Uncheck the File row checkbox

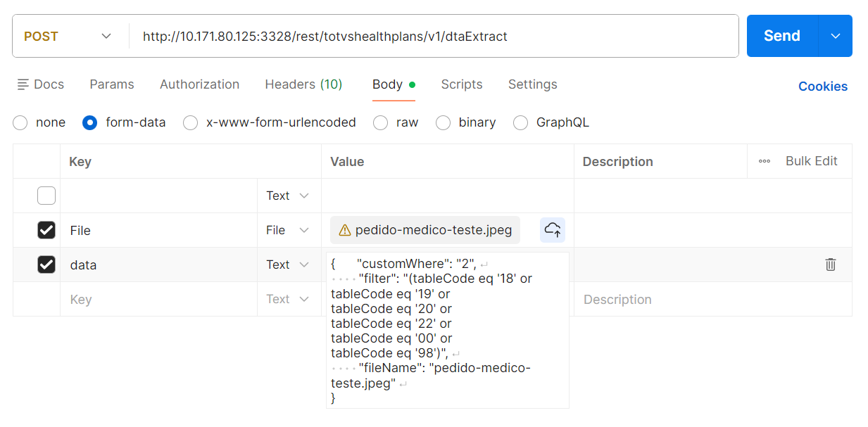[46, 230]
